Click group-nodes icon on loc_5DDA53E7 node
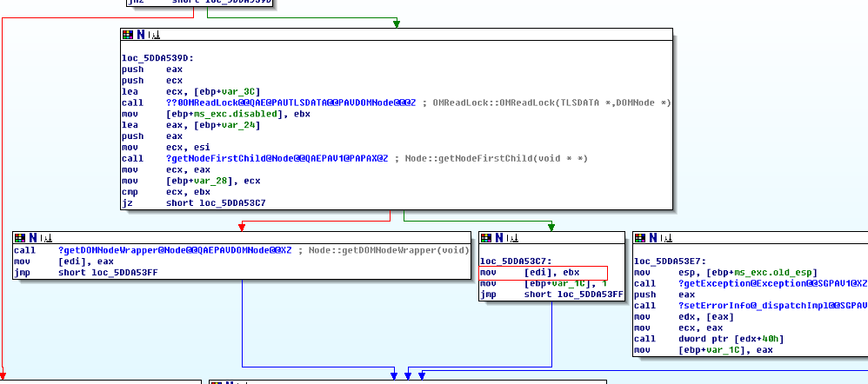The height and width of the screenshot is (384, 868). coord(668,238)
